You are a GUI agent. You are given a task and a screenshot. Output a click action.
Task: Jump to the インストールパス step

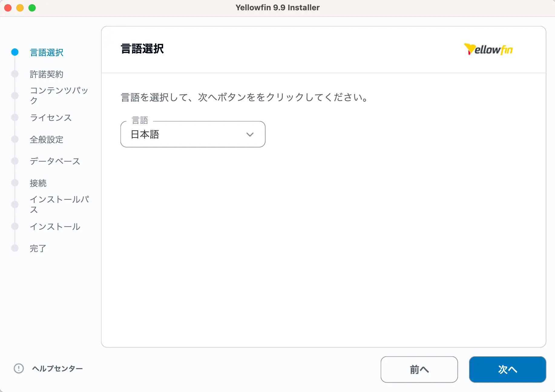59,204
